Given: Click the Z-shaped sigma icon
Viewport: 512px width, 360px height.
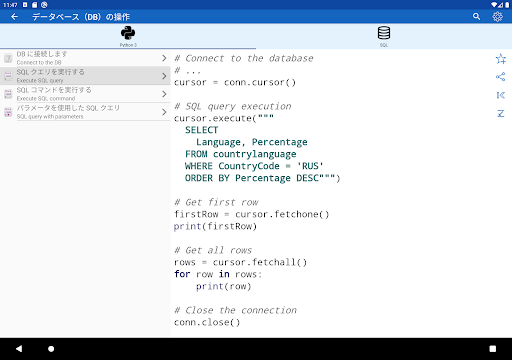Looking at the screenshot, I should click(x=500, y=114).
